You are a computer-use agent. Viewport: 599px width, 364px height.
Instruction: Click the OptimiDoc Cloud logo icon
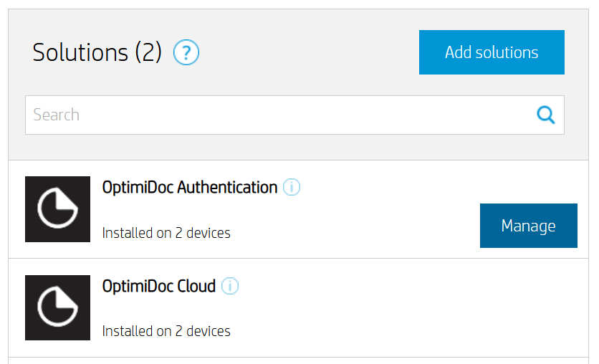point(57,307)
